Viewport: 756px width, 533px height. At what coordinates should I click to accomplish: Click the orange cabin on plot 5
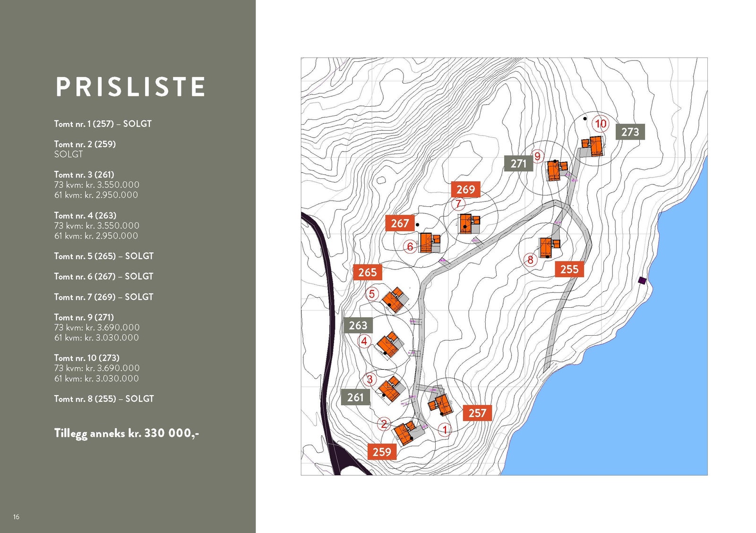[x=393, y=299]
